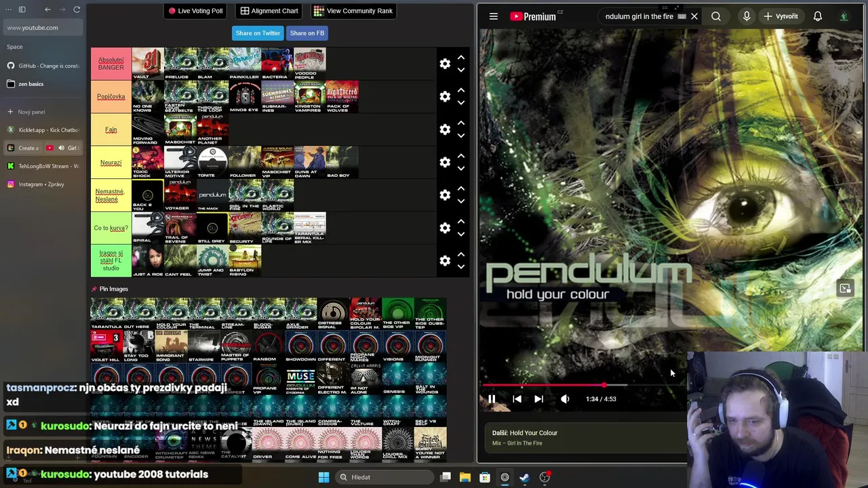Open GitHub pinned tab
The image size is (868, 488).
43,66
